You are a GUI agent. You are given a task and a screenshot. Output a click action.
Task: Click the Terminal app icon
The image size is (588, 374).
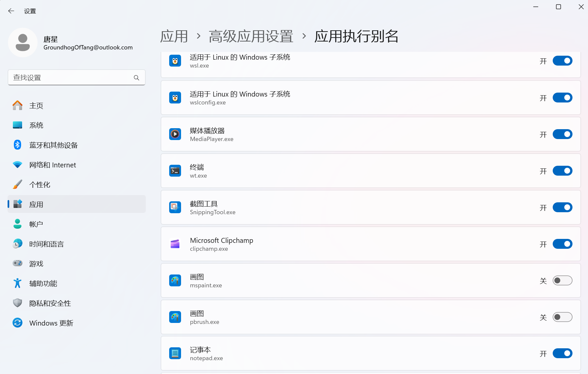pos(175,171)
